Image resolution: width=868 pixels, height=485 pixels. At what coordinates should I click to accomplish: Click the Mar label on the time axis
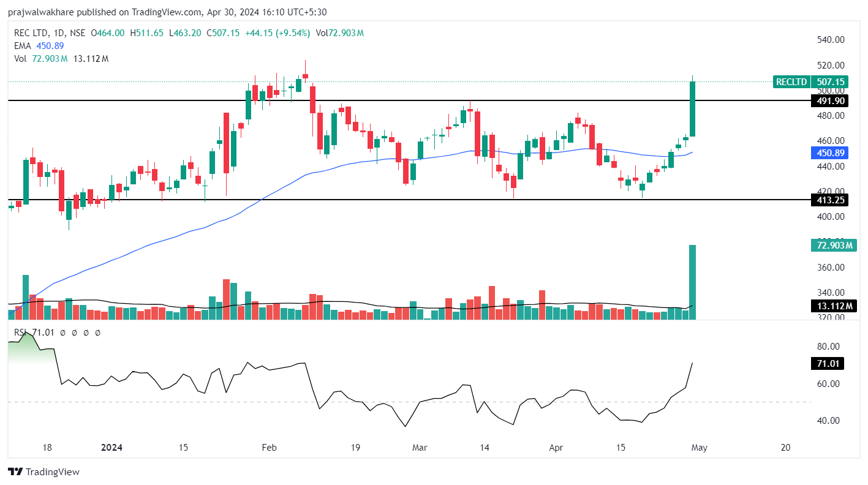click(420, 448)
